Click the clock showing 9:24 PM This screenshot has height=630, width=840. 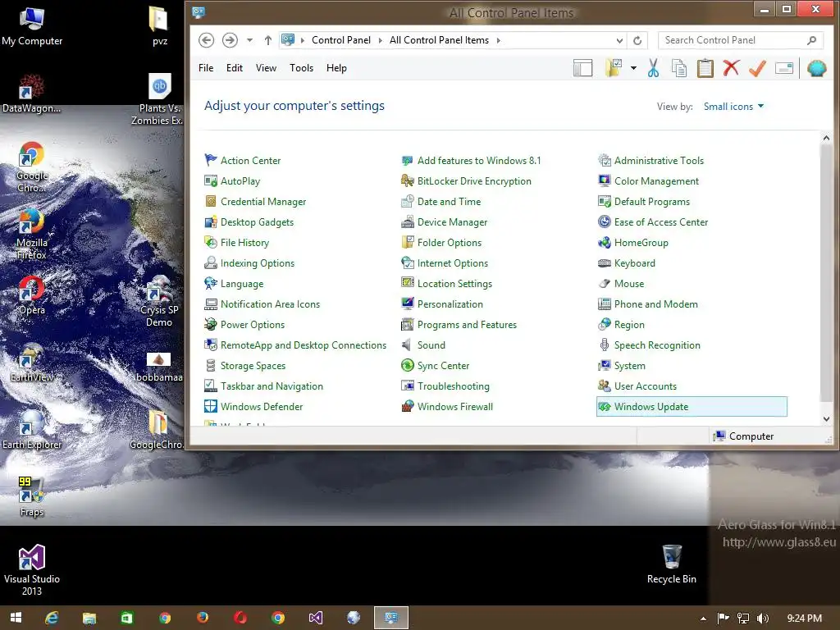804,619
